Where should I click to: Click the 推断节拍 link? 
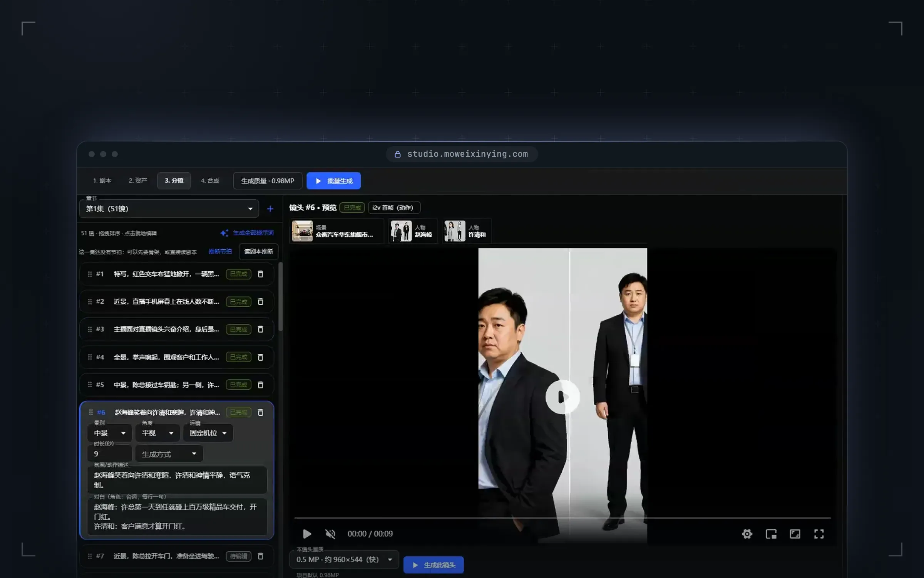[x=220, y=252]
